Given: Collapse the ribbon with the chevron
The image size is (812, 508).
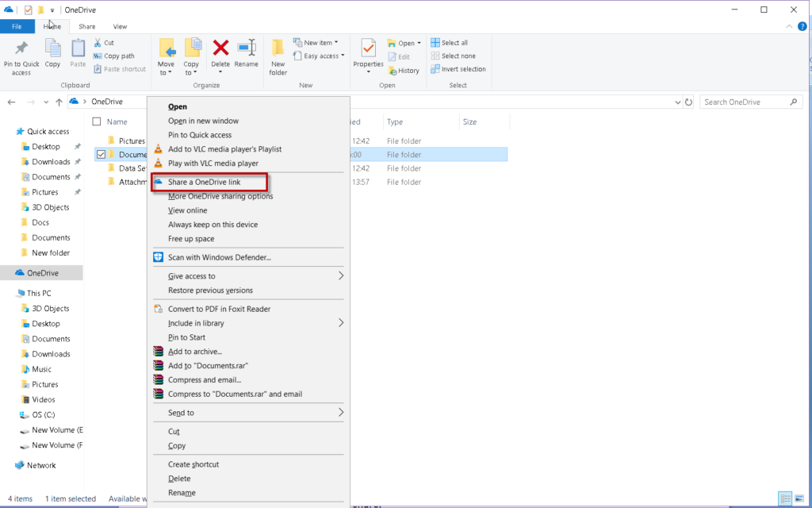Looking at the screenshot, I should [789, 26].
